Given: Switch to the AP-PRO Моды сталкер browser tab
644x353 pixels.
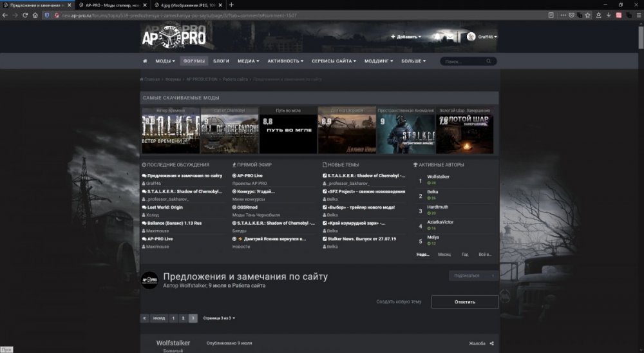Looking at the screenshot, I should coord(113,5).
